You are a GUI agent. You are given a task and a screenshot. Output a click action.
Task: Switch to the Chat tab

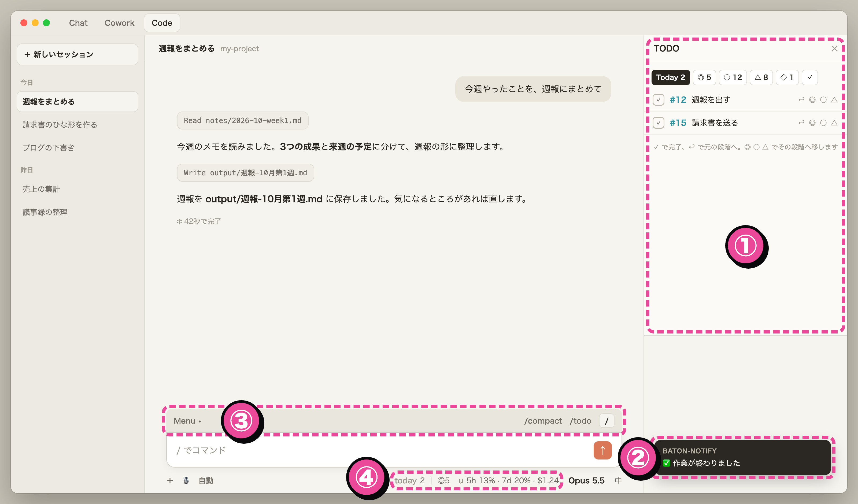tap(78, 23)
